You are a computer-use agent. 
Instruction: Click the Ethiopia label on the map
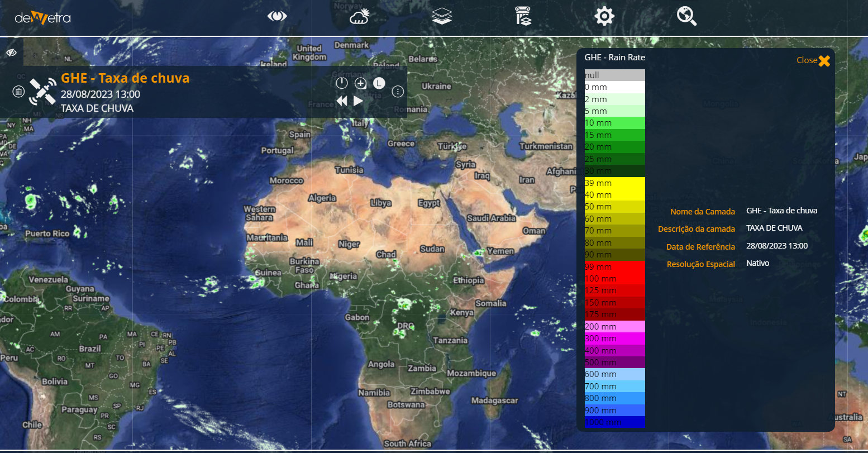click(469, 280)
